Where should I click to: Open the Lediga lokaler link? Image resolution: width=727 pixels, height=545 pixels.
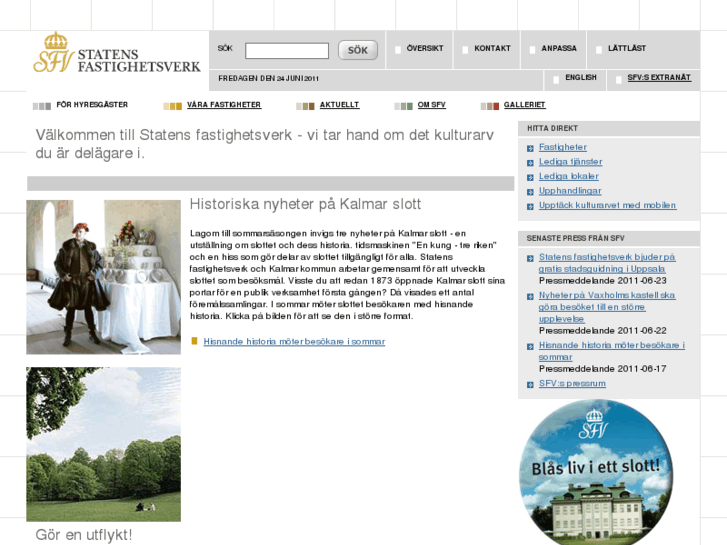point(568,176)
